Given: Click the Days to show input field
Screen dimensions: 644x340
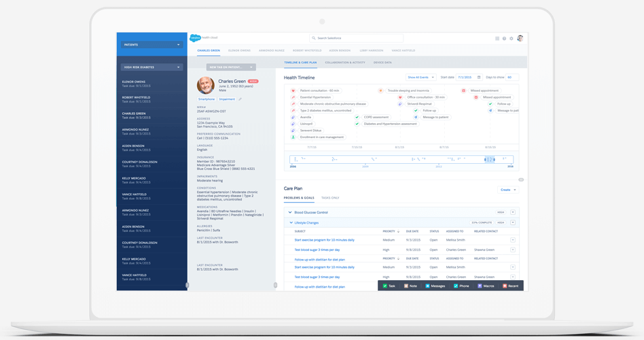Looking at the screenshot, I should click(x=512, y=78).
